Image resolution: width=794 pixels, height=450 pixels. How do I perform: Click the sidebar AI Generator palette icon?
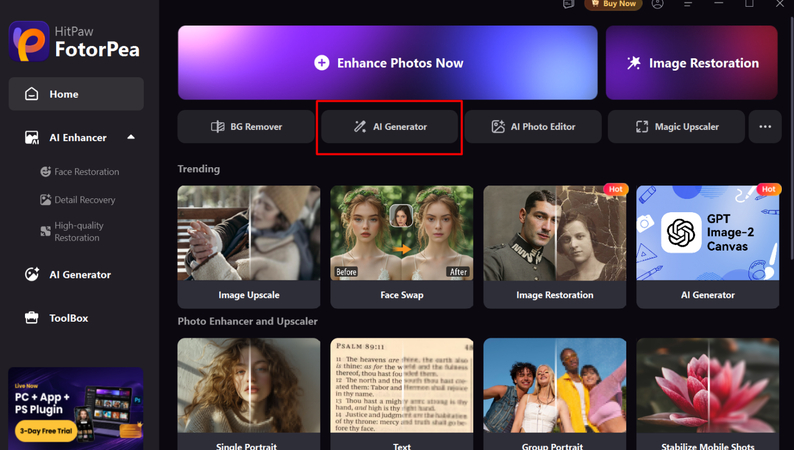pyautogui.click(x=32, y=274)
